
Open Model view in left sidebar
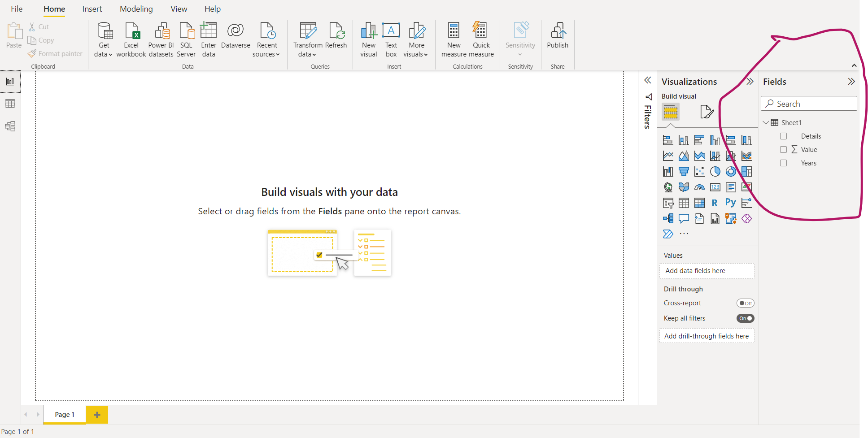click(x=10, y=126)
